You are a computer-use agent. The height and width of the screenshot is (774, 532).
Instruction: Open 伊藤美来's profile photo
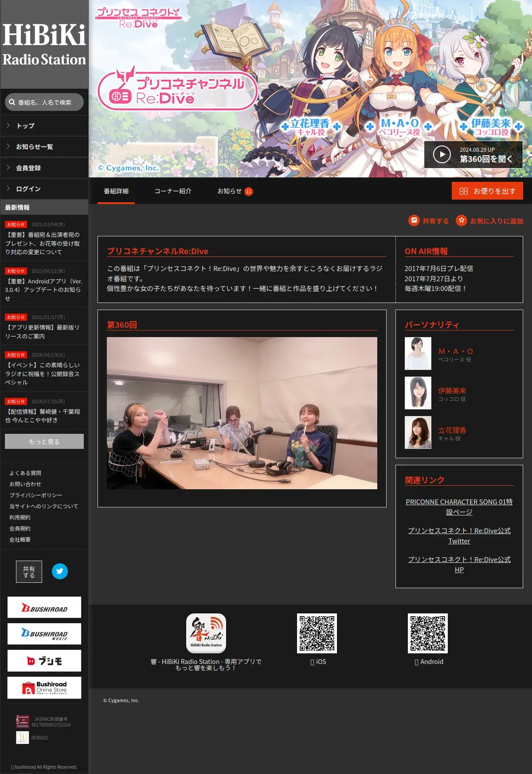tap(418, 393)
